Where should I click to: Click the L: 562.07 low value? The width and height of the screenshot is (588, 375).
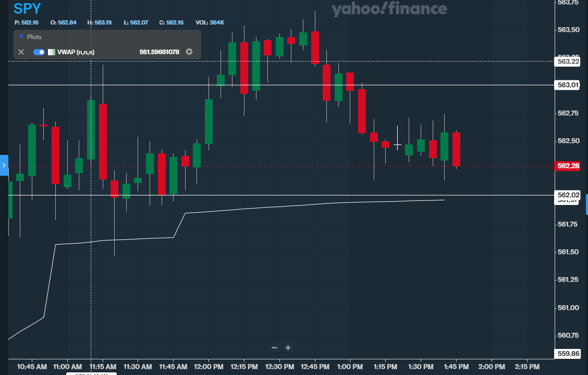pos(136,22)
